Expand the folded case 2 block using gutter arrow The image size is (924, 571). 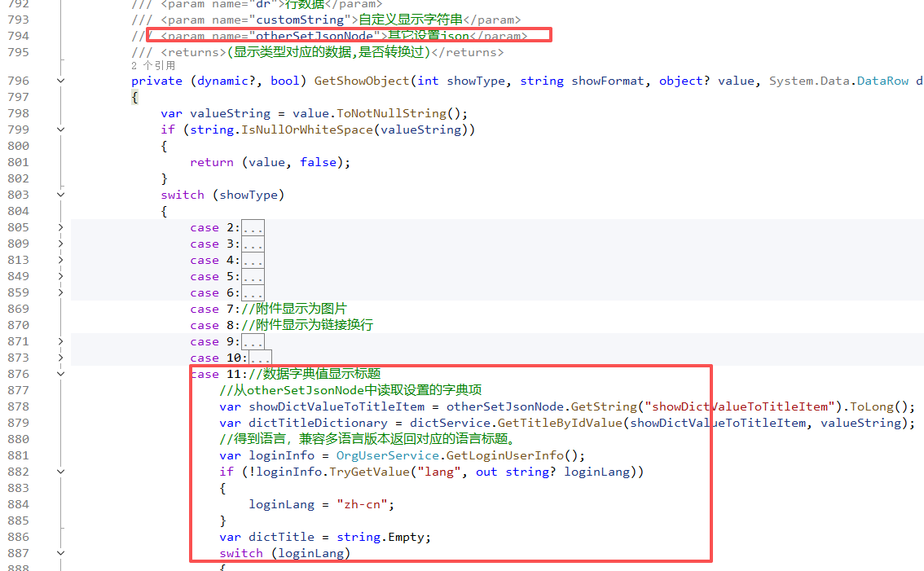(60, 227)
